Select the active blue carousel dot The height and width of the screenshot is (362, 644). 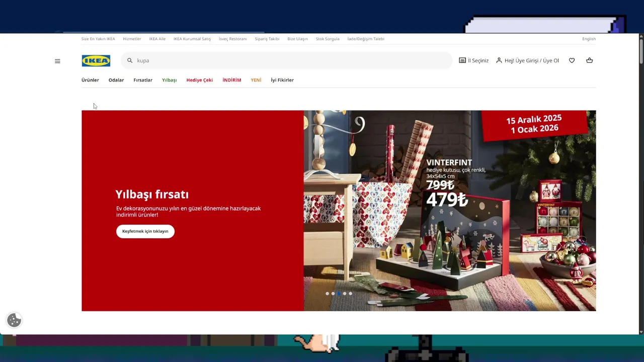[x=339, y=294]
